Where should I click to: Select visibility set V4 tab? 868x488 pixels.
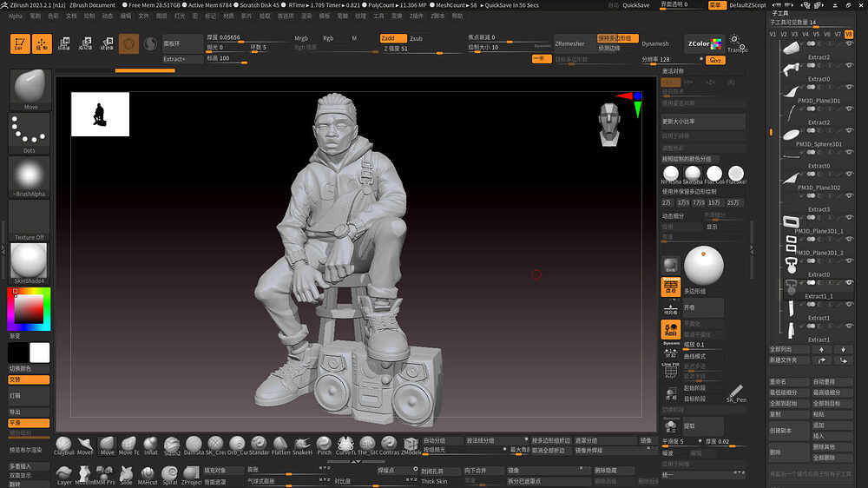[x=806, y=34]
